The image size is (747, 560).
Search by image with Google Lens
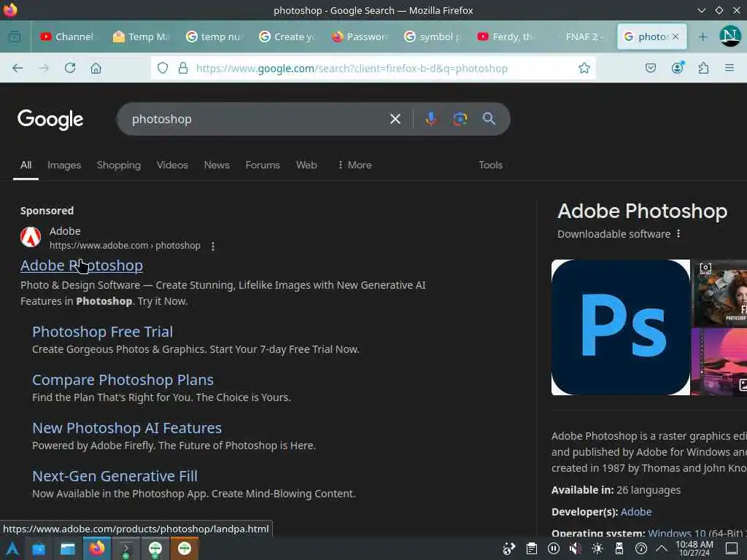tap(460, 119)
